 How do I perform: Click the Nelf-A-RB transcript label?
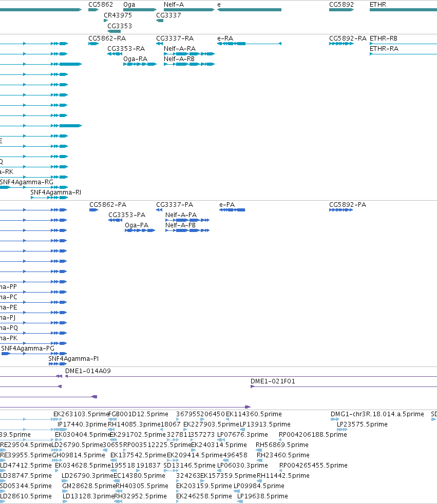click(179, 59)
